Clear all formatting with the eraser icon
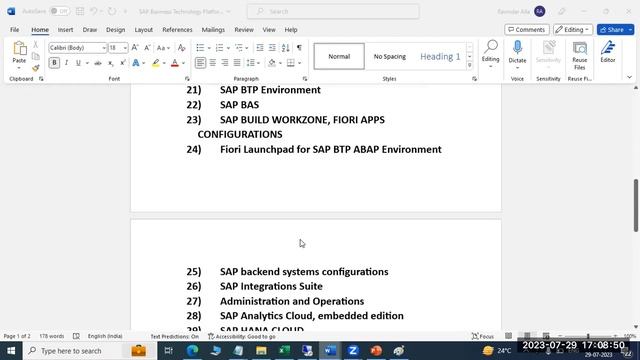This screenshot has width=640, height=360. tap(182, 48)
